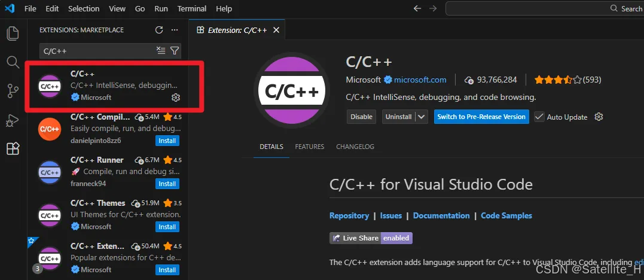Open the Edit menu
This screenshot has width=644, height=280.
pos(52,8)
